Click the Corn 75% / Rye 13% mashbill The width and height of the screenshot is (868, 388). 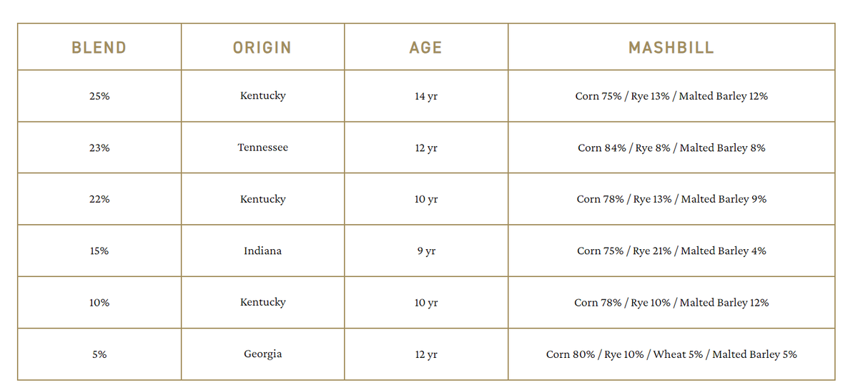tap(671, 96)
